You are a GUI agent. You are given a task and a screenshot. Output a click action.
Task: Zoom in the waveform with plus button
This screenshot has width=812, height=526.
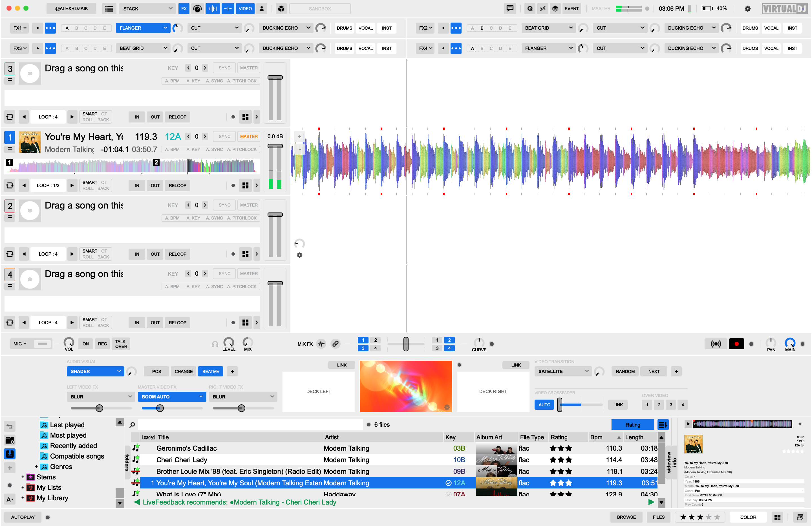click(x=299, y=136)
